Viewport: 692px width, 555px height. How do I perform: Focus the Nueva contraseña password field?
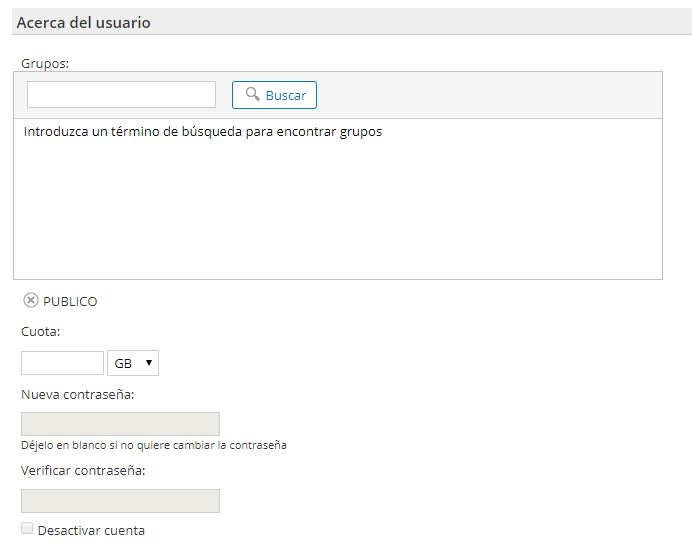120,424
